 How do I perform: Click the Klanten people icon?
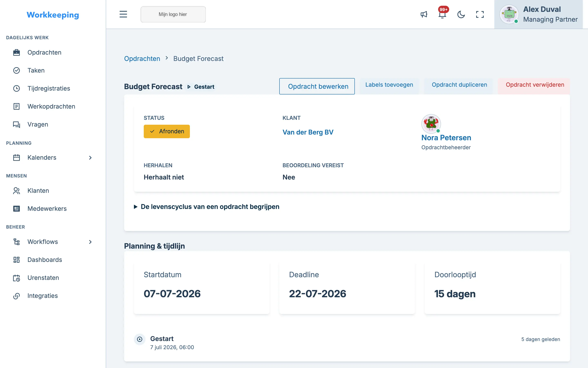(17, 191)
